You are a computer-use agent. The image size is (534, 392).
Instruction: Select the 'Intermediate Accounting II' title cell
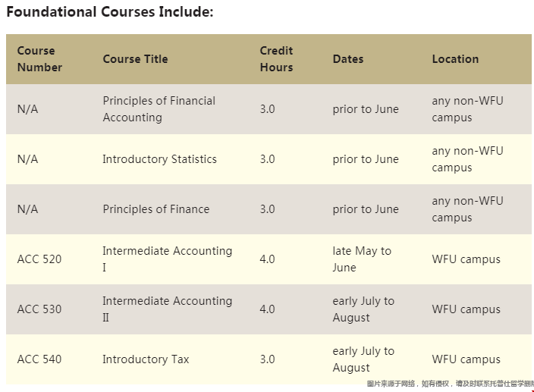pyautogui.click(x=167, y=309)
